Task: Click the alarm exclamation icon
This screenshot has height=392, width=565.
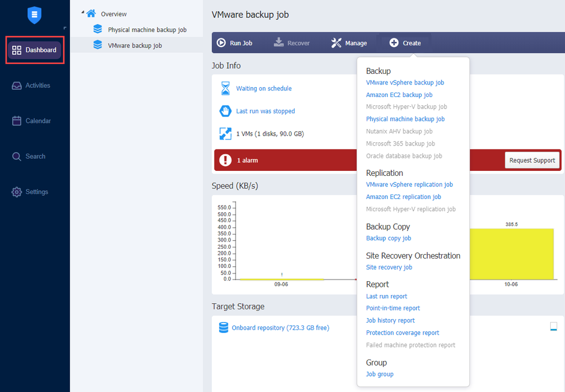Action: (225, 160)
